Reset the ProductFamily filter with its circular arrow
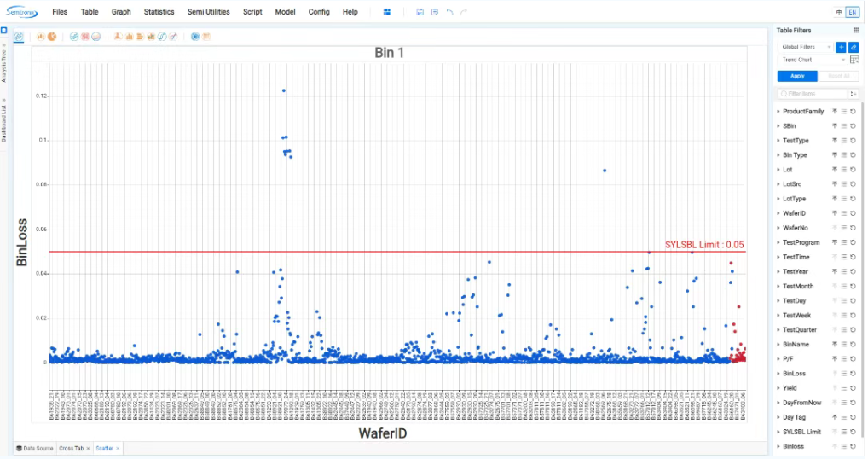This screenshot has width=868, height=459. pyautogui.click(x=854, y=112)
